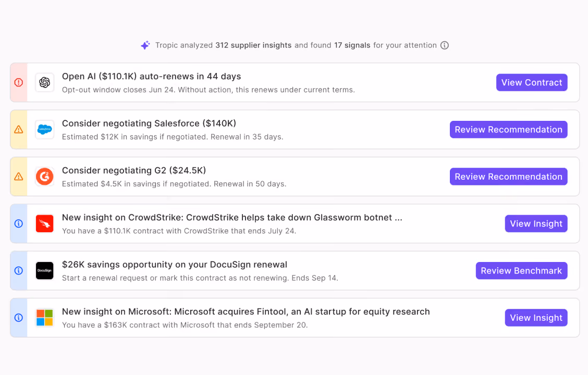Viewport: 588px width, 375px height.
Task: Click 'Estimated $12K in savings' description
Action: click(x=173, y=137)
